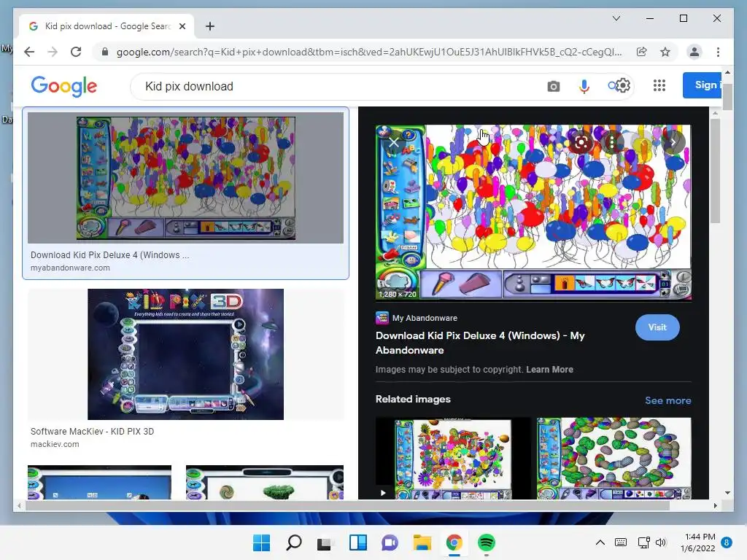Open the Kid Pix 3D image result
The width and height of the screenshot is (747, 560).
tap(185, 354)
